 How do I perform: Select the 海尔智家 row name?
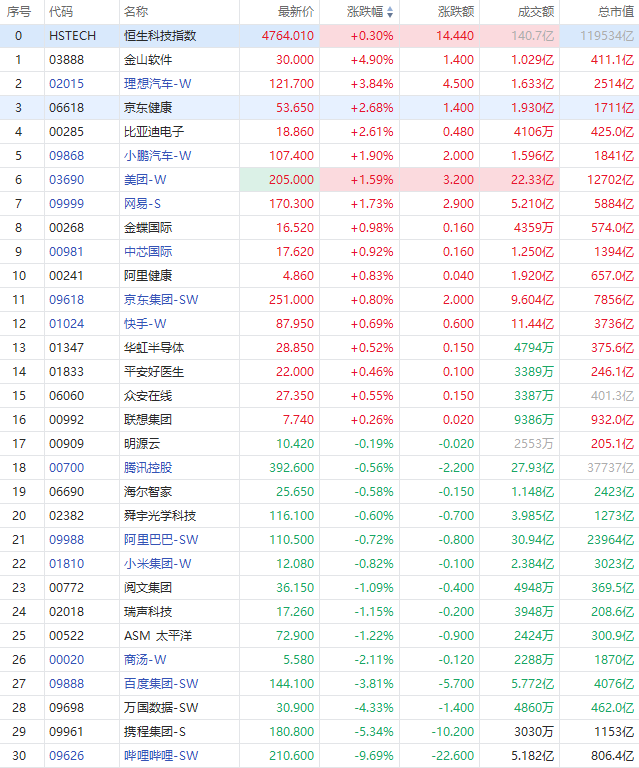tap(148, 492)
